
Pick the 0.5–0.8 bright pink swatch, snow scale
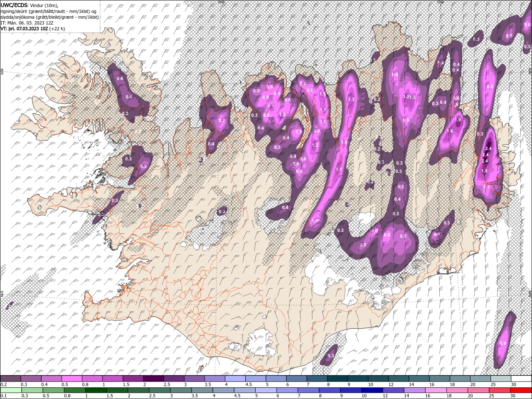pos(71,379)
